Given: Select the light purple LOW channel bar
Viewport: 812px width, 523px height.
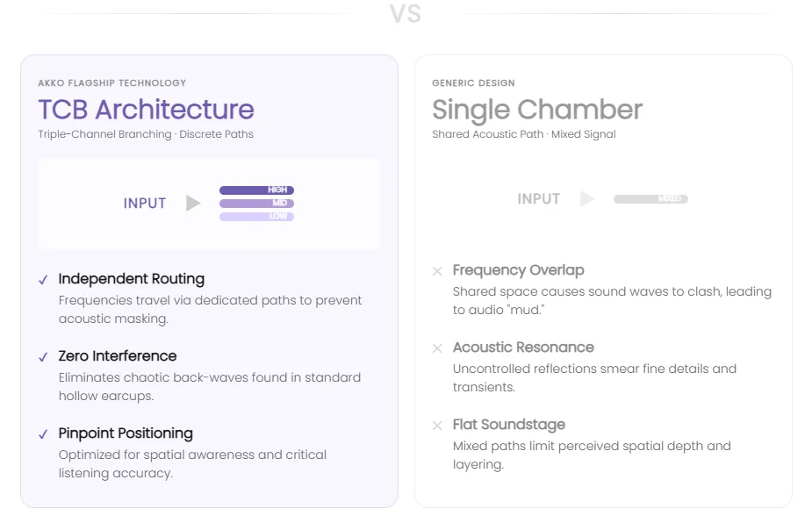Looking at the screenshot, I should 256,217.
